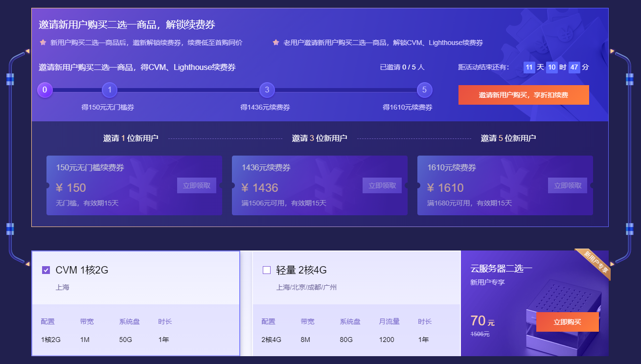The width and height of the screenshot is (641, 364).
Task: Click the 50G 系统盘 value
Action: pyautogui.click(x=126, y=340)
